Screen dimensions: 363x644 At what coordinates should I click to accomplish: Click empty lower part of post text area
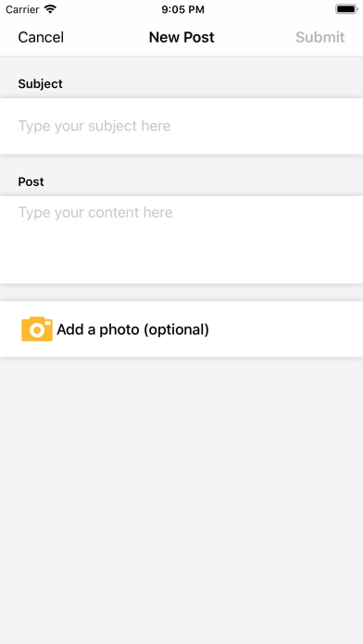[181, 259]
